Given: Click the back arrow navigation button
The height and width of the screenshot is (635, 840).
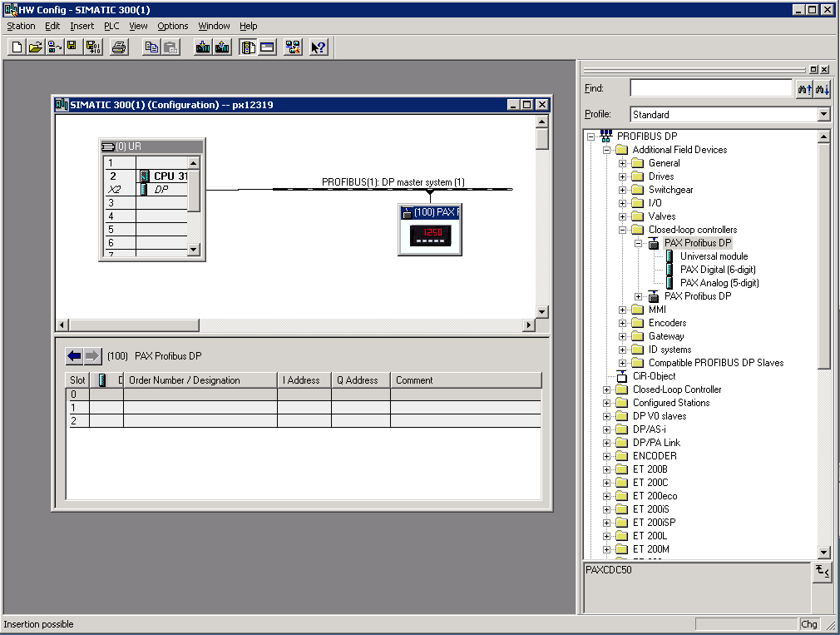Looking at the screenshot, I should [x=75, y=356].
